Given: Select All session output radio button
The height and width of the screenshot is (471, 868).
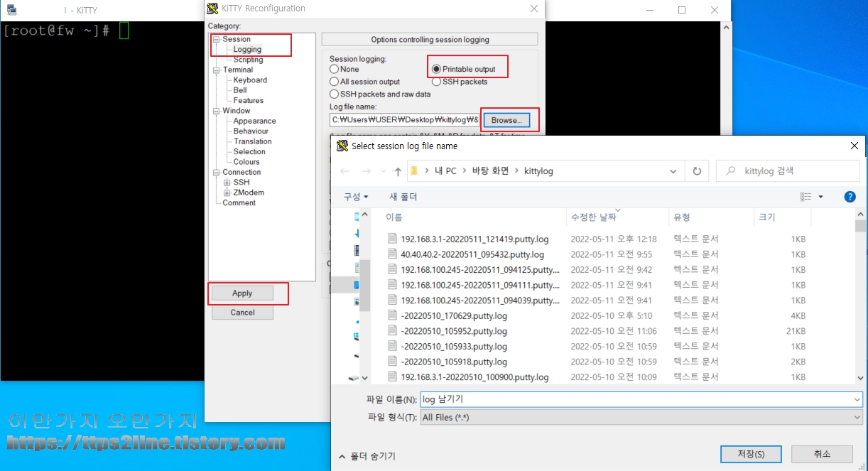Looking at the screenshot, I should [x=334, y=82].
